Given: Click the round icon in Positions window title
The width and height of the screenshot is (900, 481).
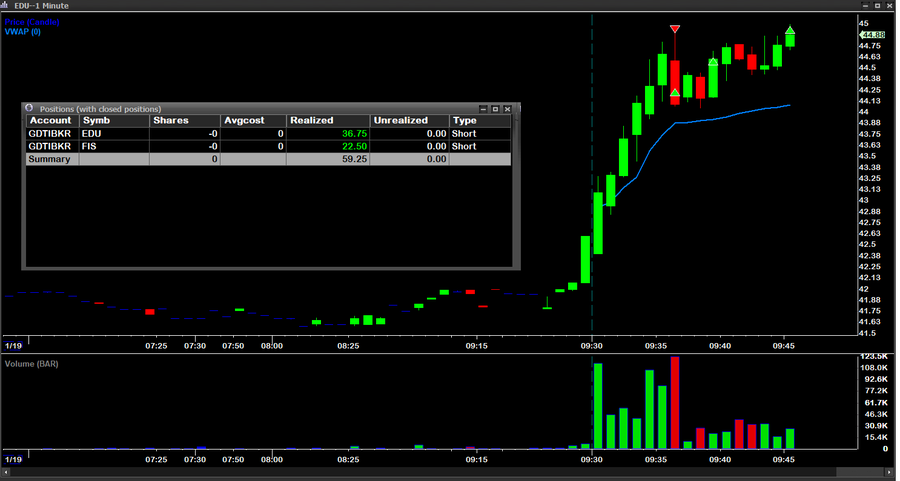Looking at the screenshot, I should 29,108.
